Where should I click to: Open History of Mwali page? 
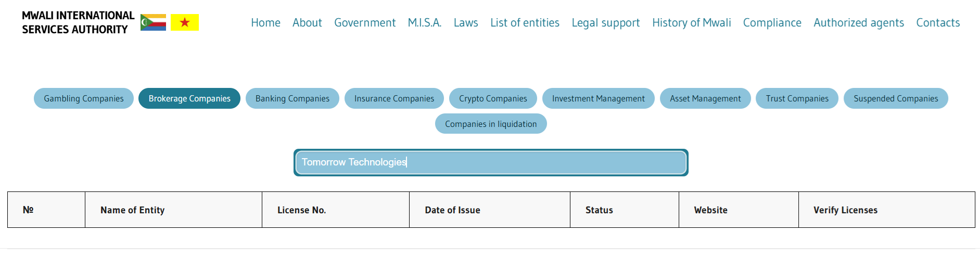point(692,23)
